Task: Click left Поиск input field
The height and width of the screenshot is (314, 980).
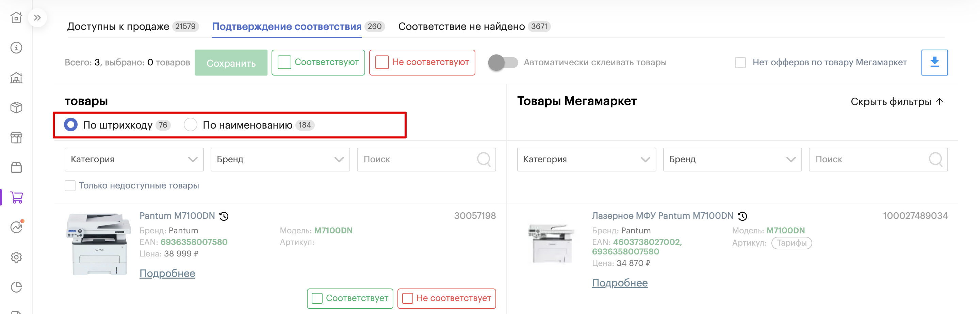Action: pos(426,159)
